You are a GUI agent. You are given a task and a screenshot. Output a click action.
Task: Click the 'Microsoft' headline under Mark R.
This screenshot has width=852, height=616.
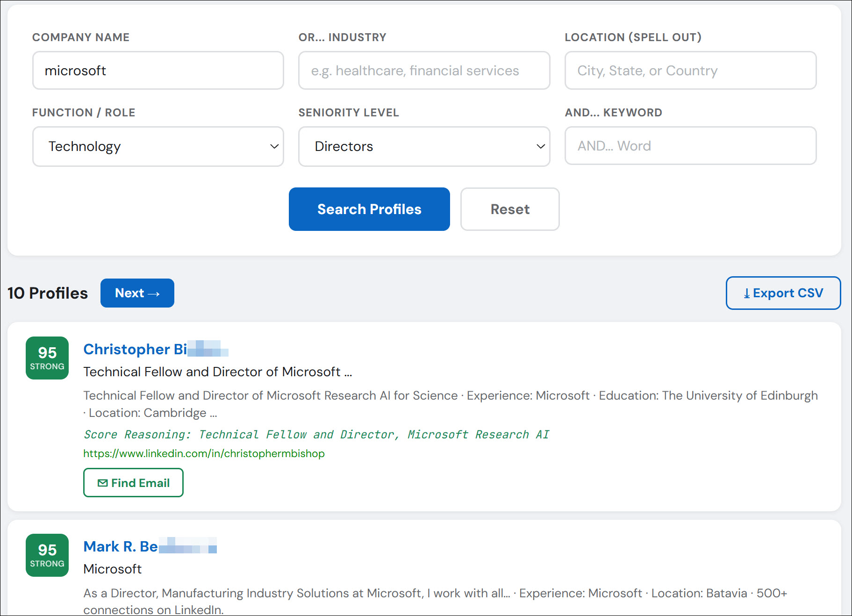pos(113,569)
